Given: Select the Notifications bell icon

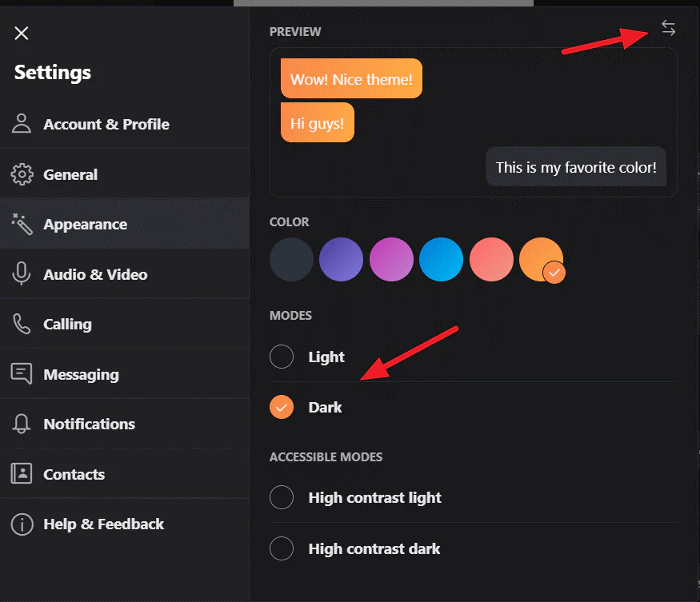Looking at the screenshot, I should (x=21, y=424).
